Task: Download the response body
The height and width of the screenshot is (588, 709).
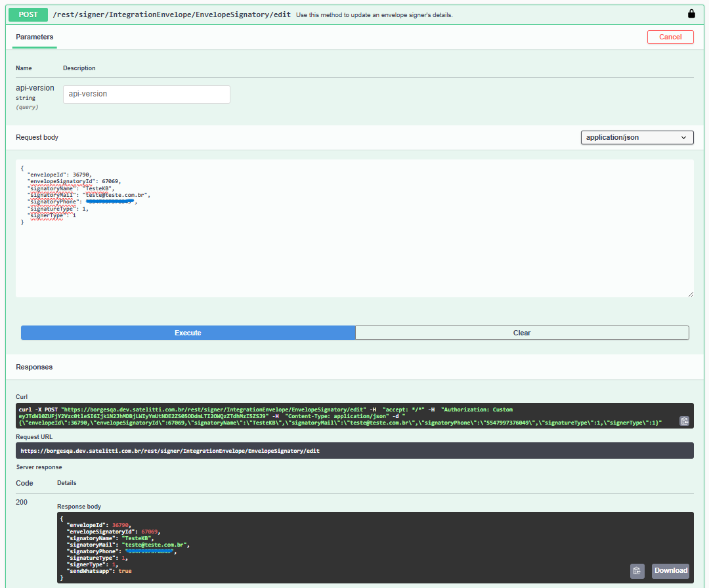Action: click(670, 570)
